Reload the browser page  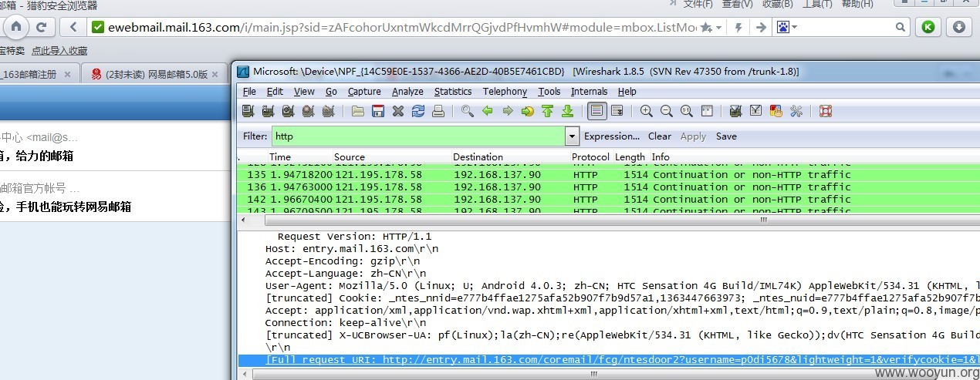pos(41,28)
